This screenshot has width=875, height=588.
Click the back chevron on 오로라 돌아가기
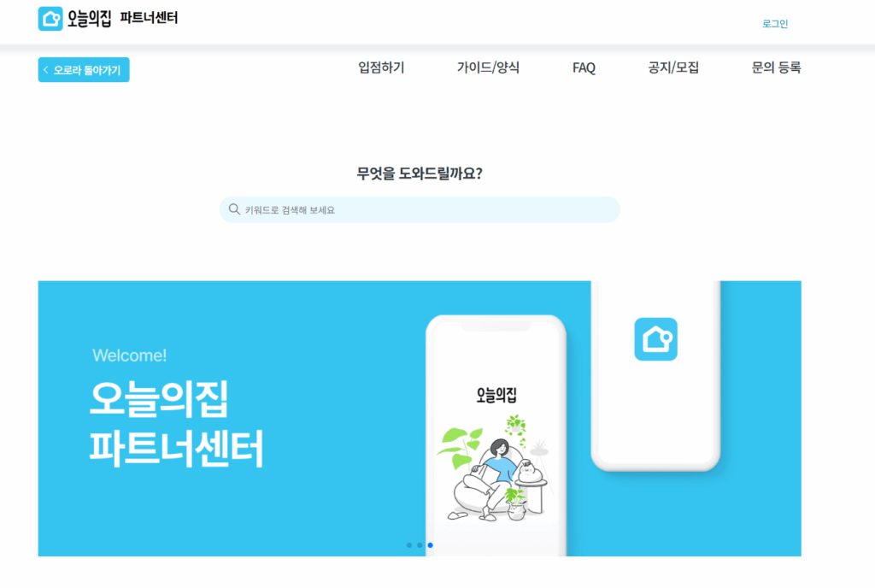pos(46,70)
